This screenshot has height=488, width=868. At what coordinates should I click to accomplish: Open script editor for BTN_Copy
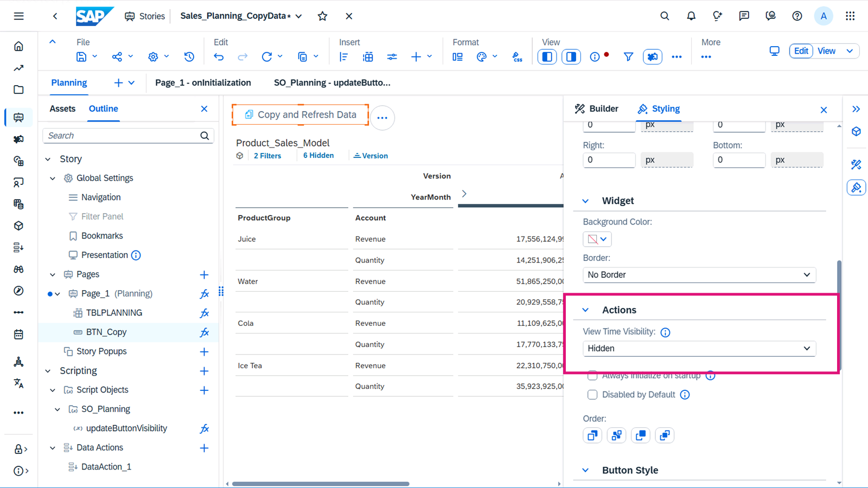tap(205, 332)
